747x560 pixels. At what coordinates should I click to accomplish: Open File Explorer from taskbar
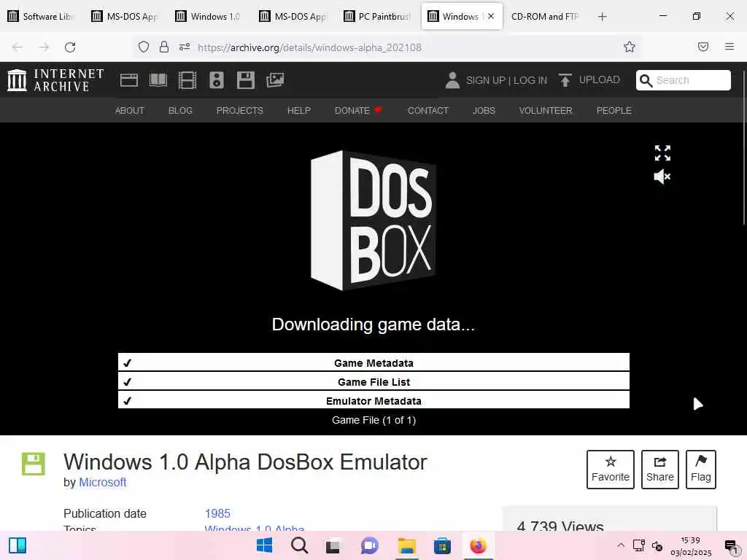click(407, 545)
